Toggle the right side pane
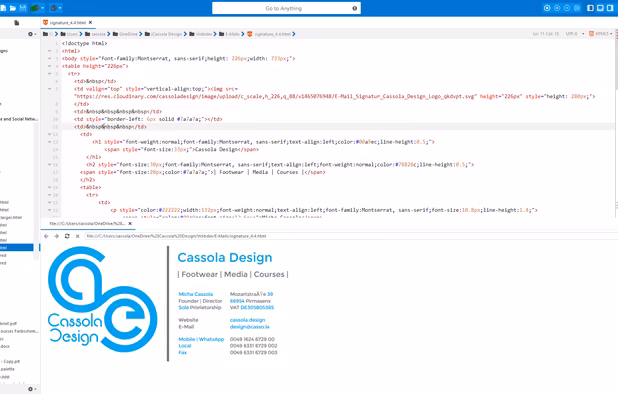The height and width of the screenshot is (394, 618). pyautogui.click(x=610, y=8)
